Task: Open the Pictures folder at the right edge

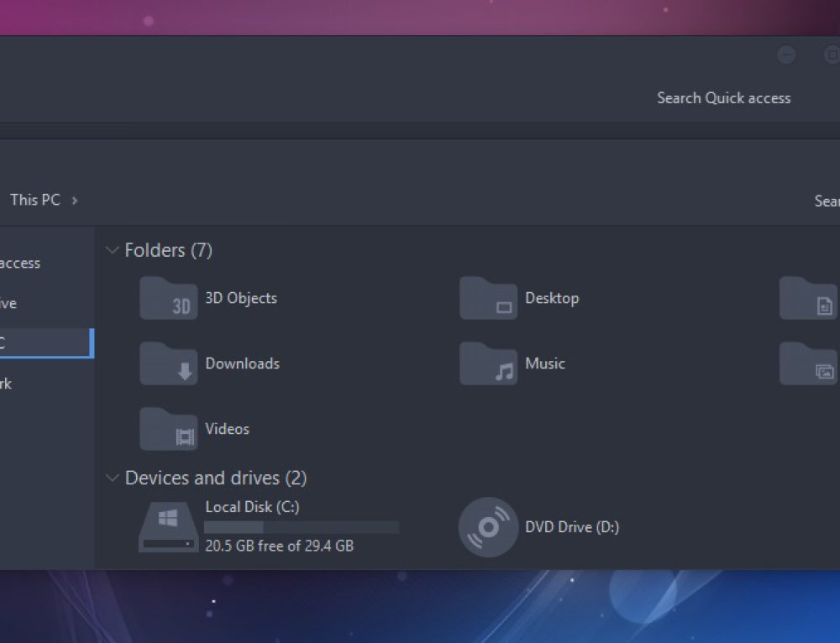Action: tap(809, 363)
